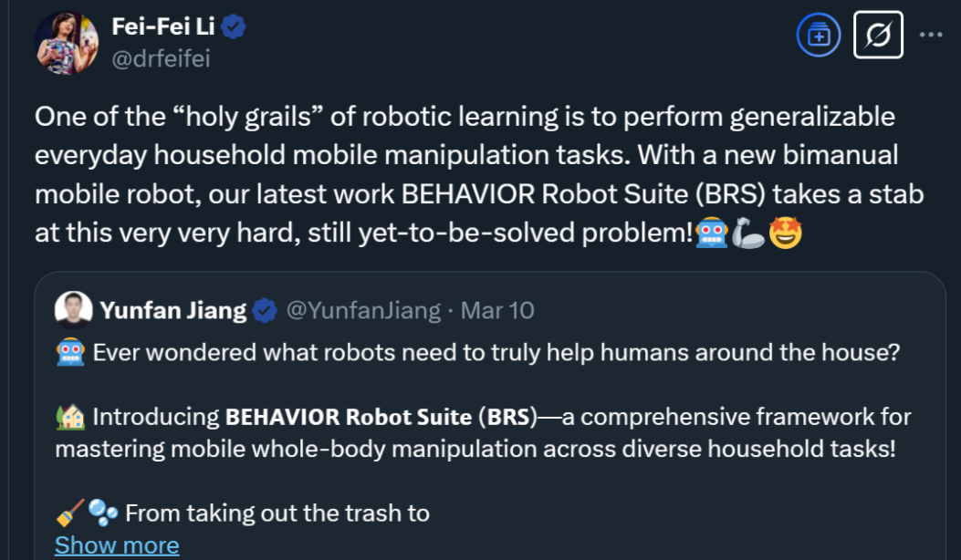961x560 pixels.
Task: Open the Grok slashed-circle icon
Action: [878, 36]
